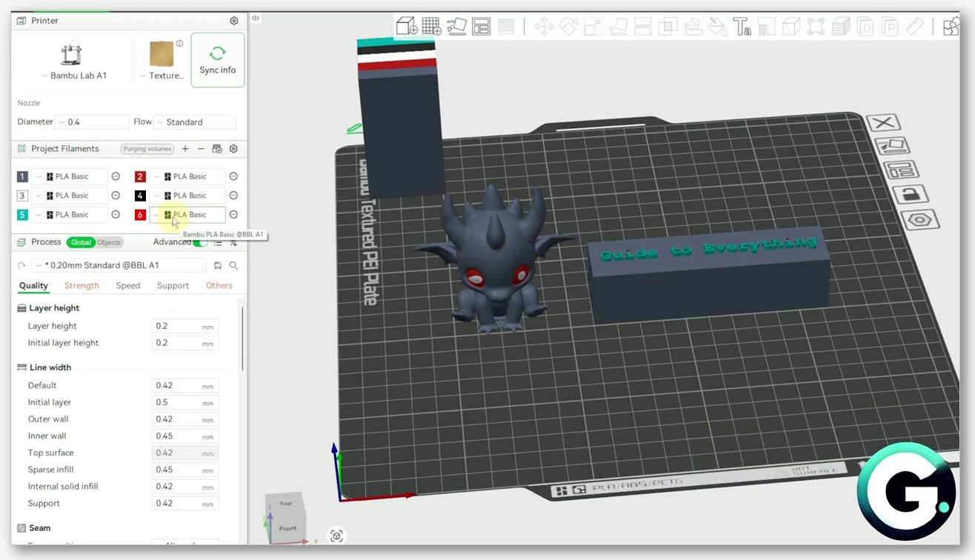The image size is (975, 560).
Task: Toggle the Advanced settings switch
Action: click(x=200, y=242)
